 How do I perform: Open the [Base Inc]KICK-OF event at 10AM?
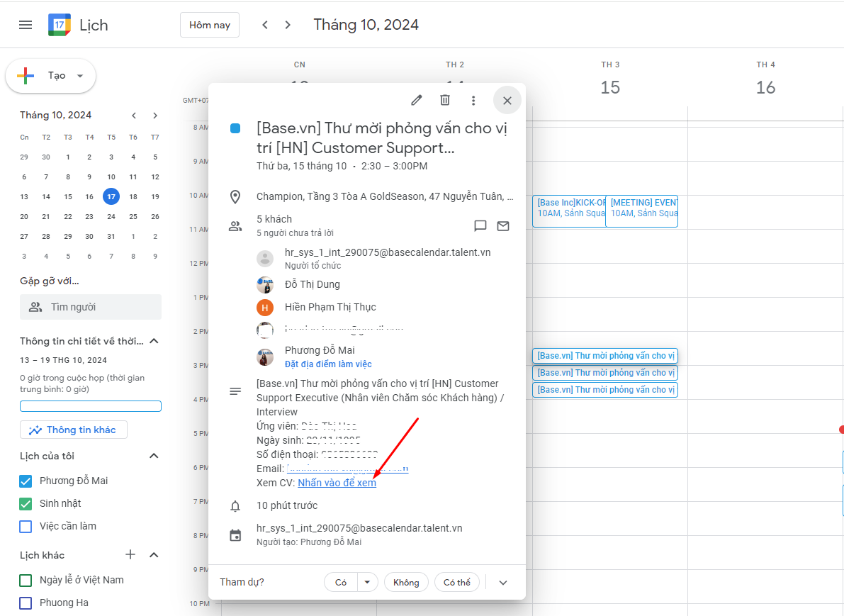(x=569, y=211)
